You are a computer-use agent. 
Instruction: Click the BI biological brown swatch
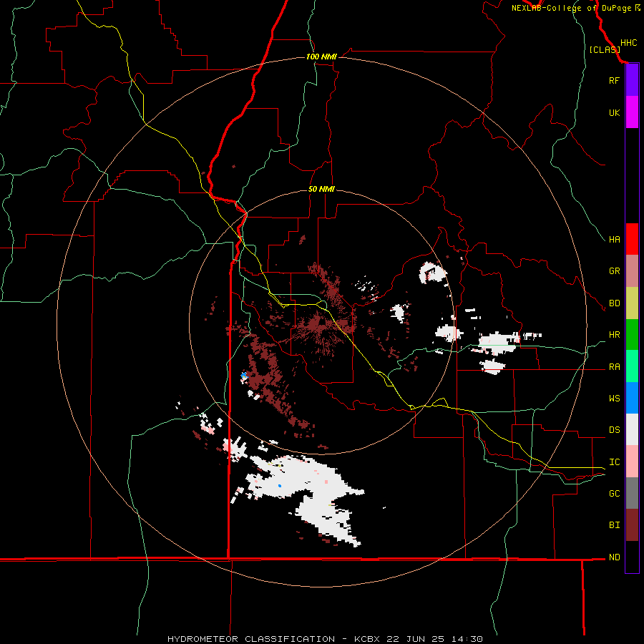632,525
